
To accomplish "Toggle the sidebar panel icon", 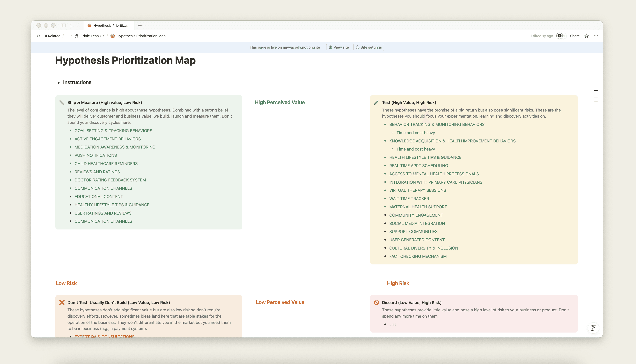I will coord(63,25).
